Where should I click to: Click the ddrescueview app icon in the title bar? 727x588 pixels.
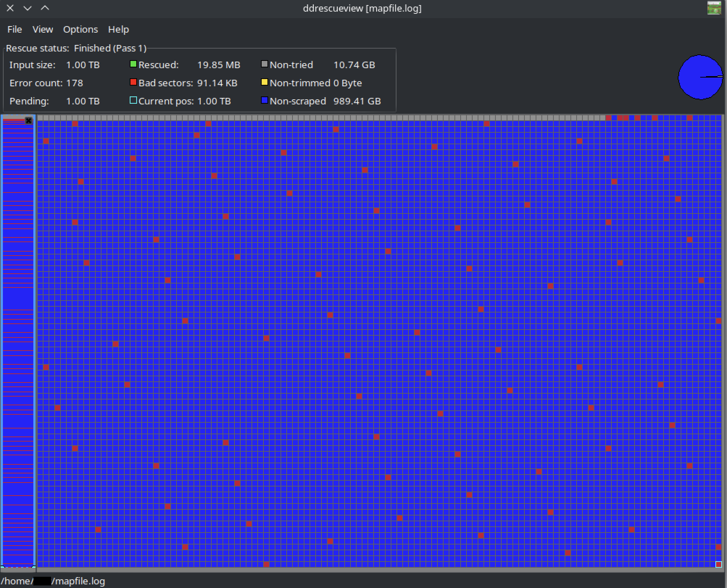tap(714, 8)
